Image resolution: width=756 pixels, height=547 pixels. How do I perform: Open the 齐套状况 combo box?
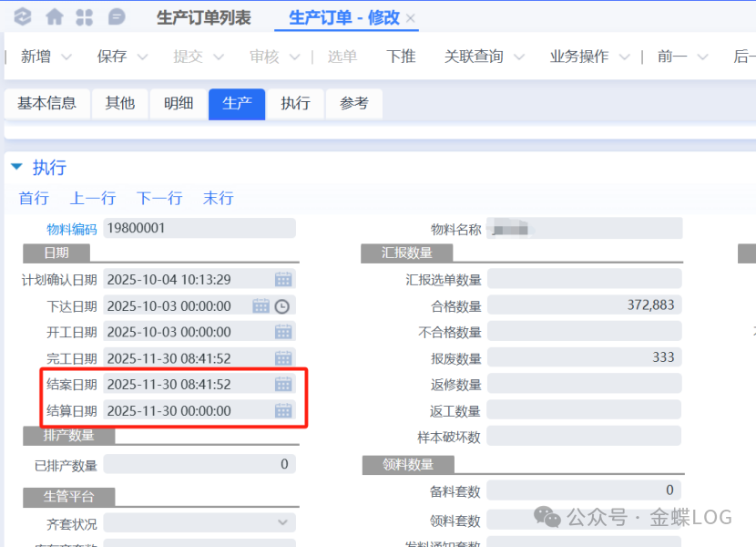[282, 523]
